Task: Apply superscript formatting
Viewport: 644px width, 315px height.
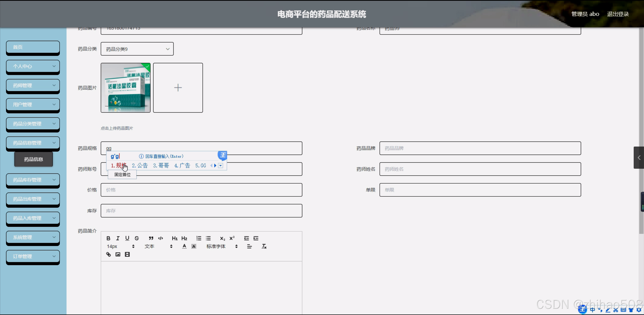Action: 232,238
